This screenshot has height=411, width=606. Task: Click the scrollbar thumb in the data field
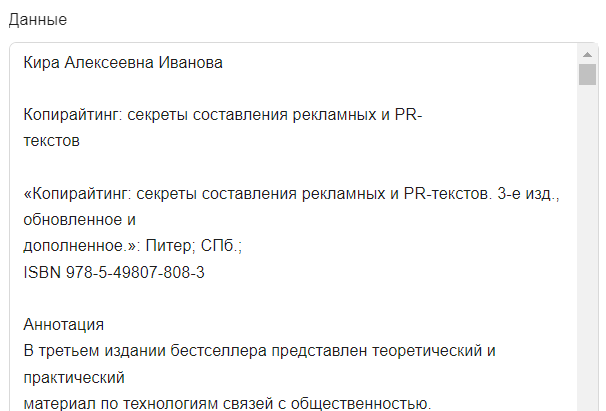point(587,75)
